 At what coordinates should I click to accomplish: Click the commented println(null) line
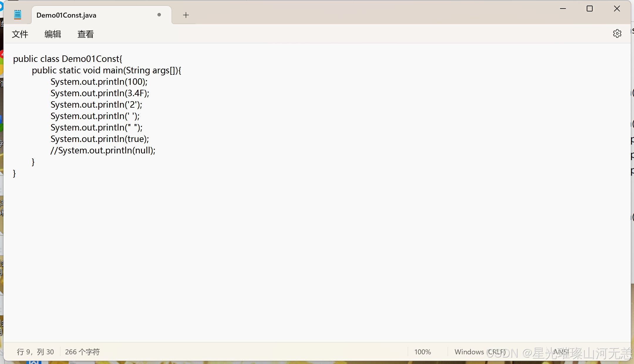[103, 150]
